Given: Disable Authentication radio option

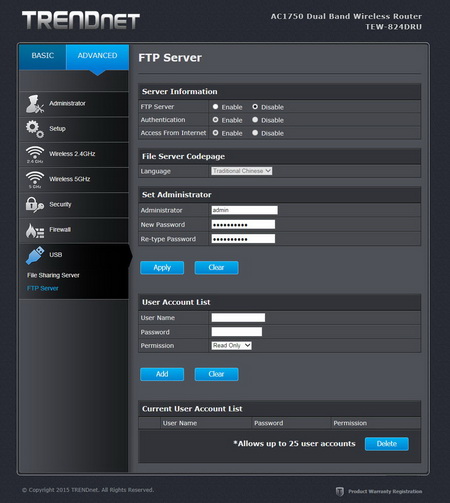Looking at the screenshot, I should click(x=255, y=120).
